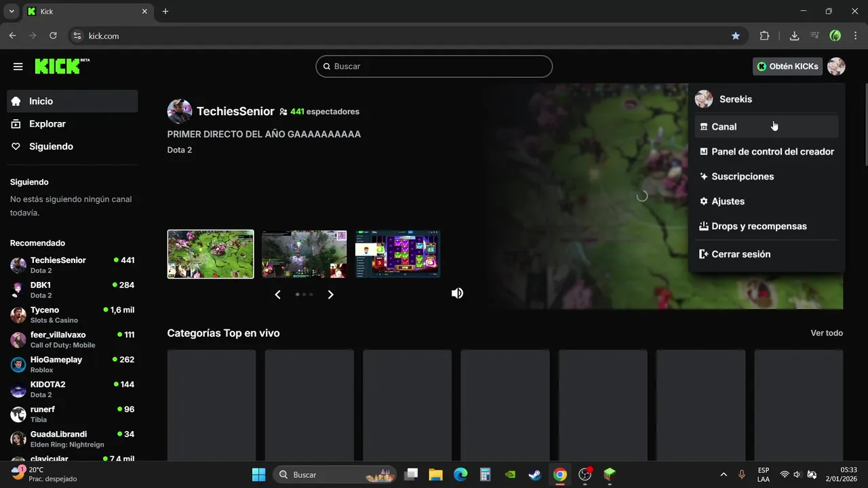Image resolution: width=868 pixels, height=488 pixels.
Task: Open Microsoft Edge from the taskbar
Action: 460,474
